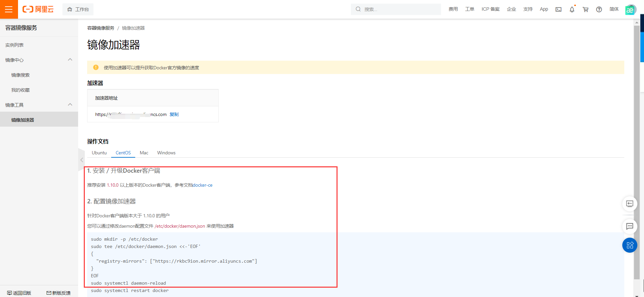Viewport: 644px width, 297px height.
Task: Open the user avatar menu
Action: tap(630, 9)
